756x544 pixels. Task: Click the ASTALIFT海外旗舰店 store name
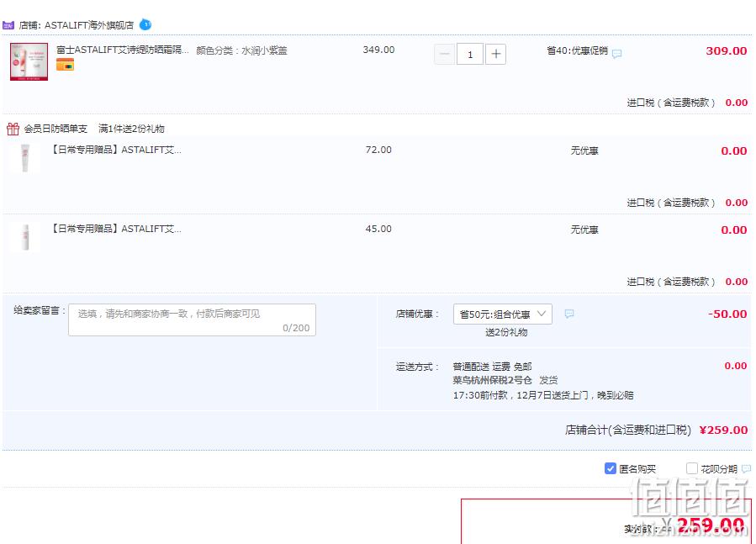pyautogui.click(x=89, y=25)
